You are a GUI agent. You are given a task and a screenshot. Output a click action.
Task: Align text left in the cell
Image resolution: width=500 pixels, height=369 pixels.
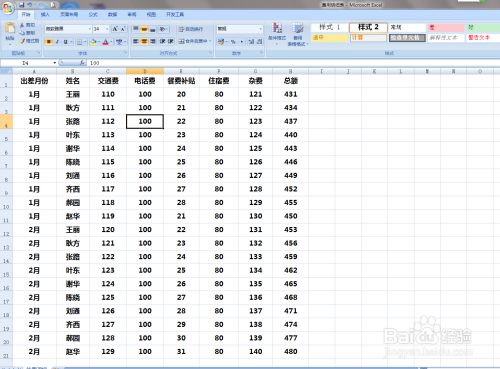tap(136, 41)
